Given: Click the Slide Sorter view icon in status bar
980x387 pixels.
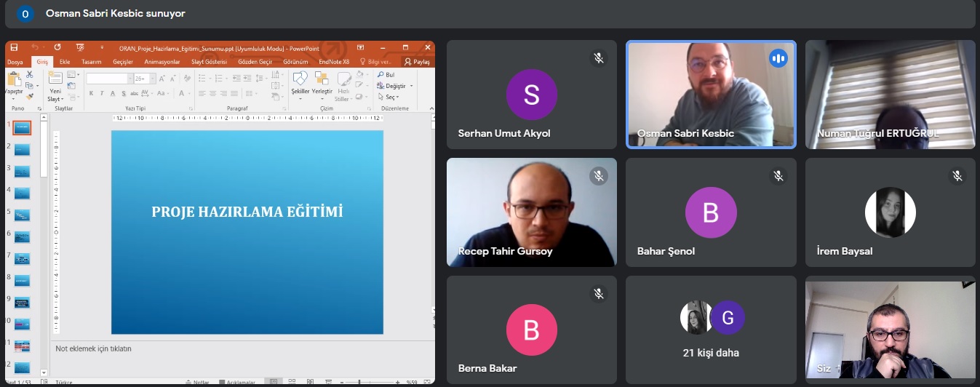Looking at the screenshot, I should tap(292, 381).
